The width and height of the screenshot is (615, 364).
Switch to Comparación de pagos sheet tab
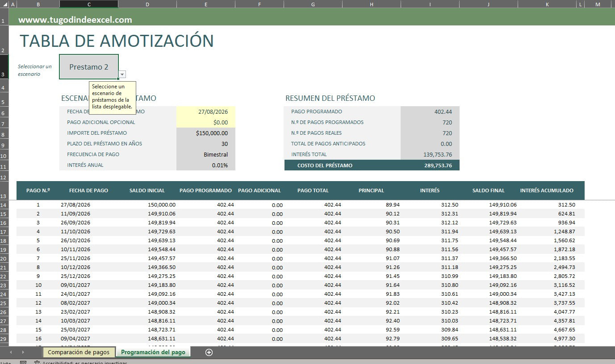[x=79, y=352]
